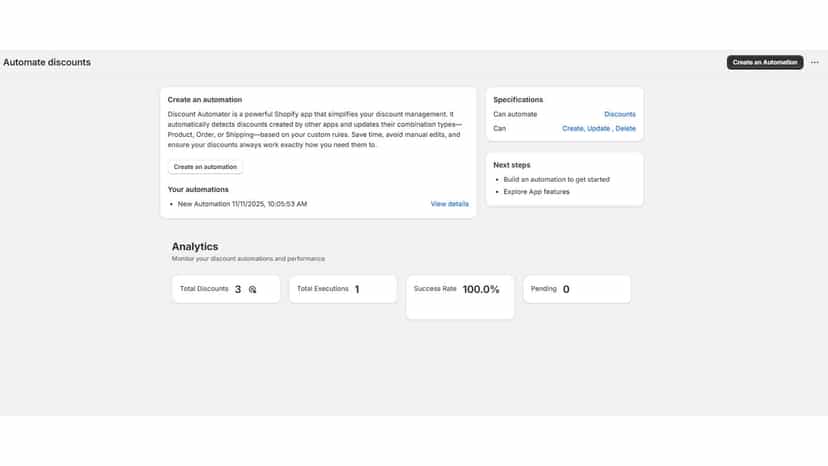Click the icon beside Total Discounts count

tap(252, 290)
